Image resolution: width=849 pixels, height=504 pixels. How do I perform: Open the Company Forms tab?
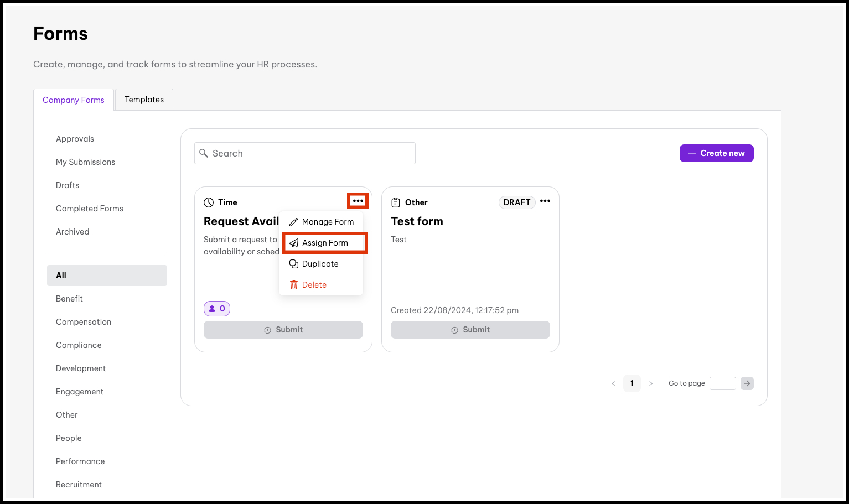pos(74,100)
